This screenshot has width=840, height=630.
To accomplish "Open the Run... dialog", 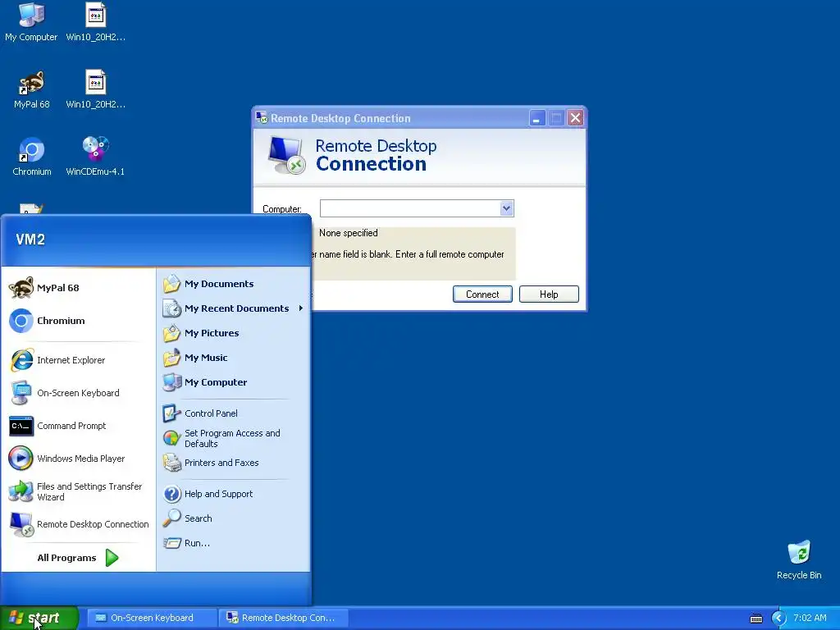I will coord(233,543).
